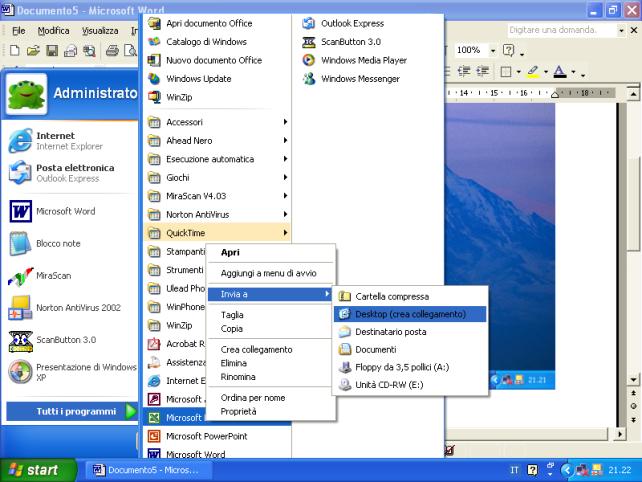
Task: Open Outlook Express in second programs column
Action: click(x=368, y=23)
